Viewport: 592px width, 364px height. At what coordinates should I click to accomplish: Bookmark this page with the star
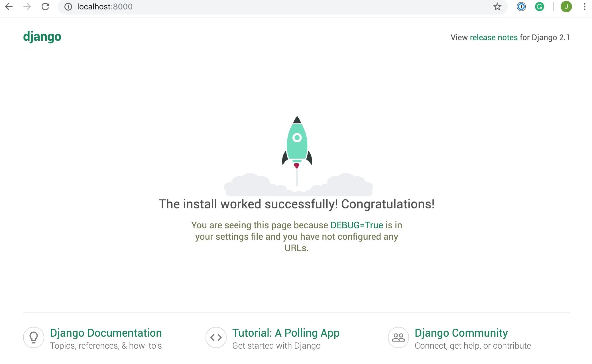point(497,7)
